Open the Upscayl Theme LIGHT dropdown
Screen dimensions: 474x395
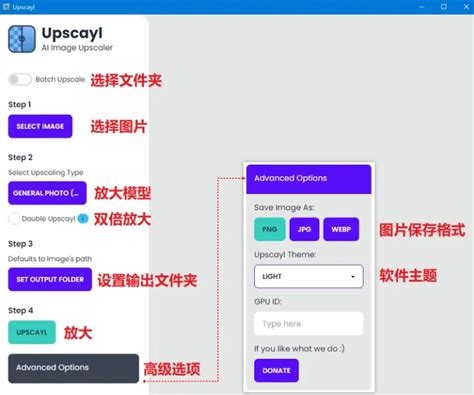pos(309,276)
